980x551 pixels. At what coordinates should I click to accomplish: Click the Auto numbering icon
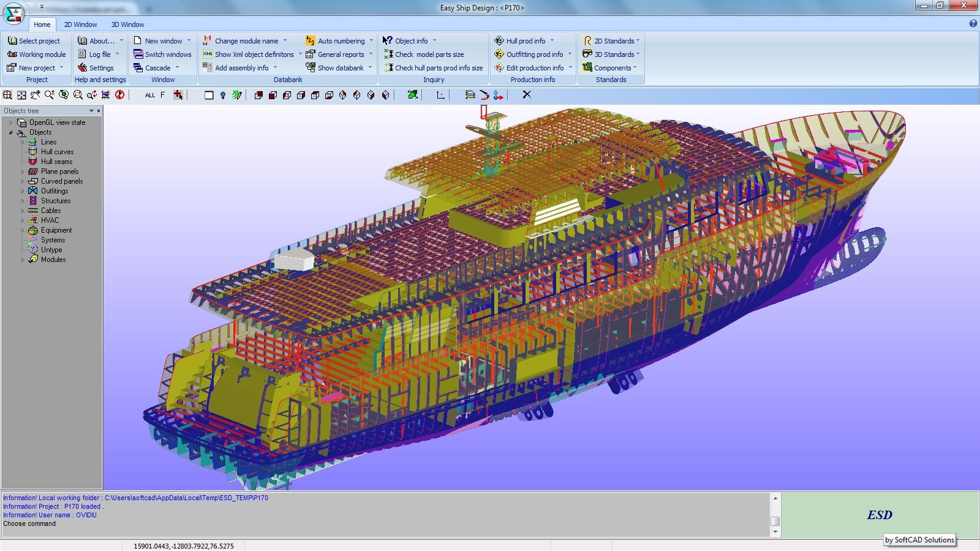coord(310,41)
